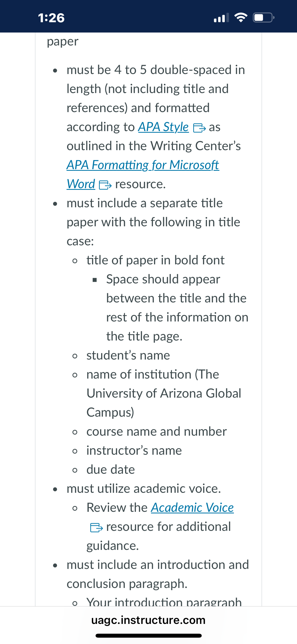Open the Academic Voice link
This screenshot has width=297, height=644.
tap(192, 508)
